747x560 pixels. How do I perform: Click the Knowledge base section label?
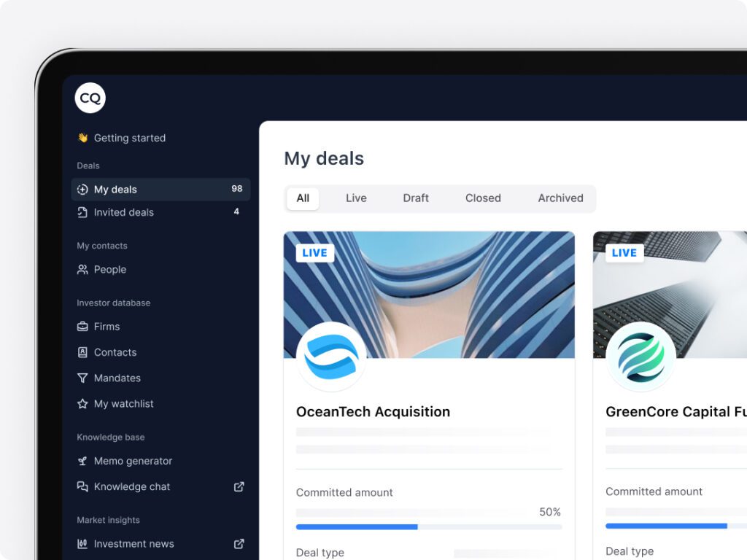[111, 437]
